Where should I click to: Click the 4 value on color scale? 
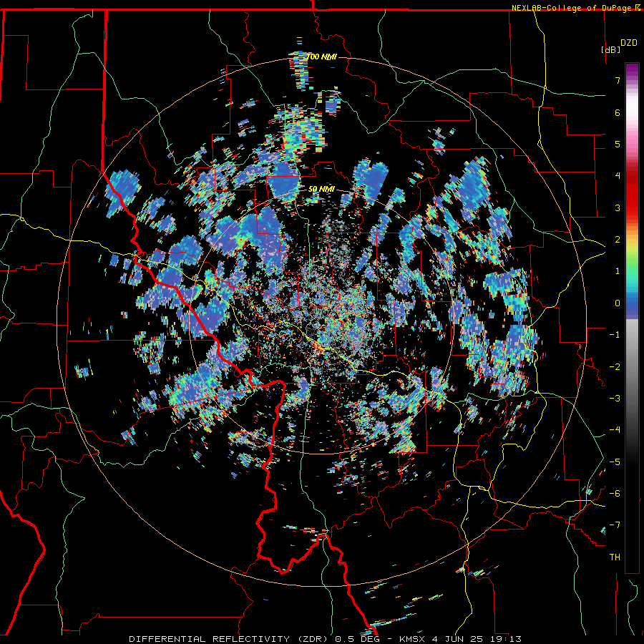coord(618,176)
